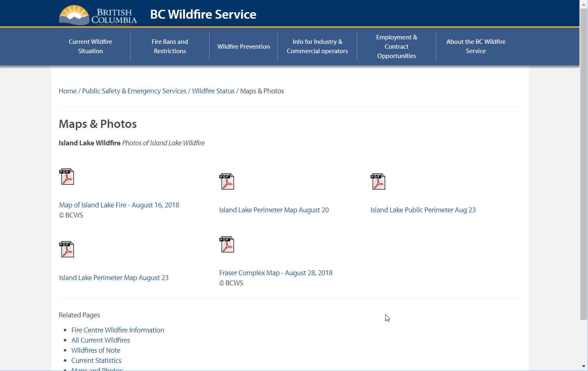Open Public Safety & Emergency Services breadcrumb
588x371 pixels.
[134, 91]
